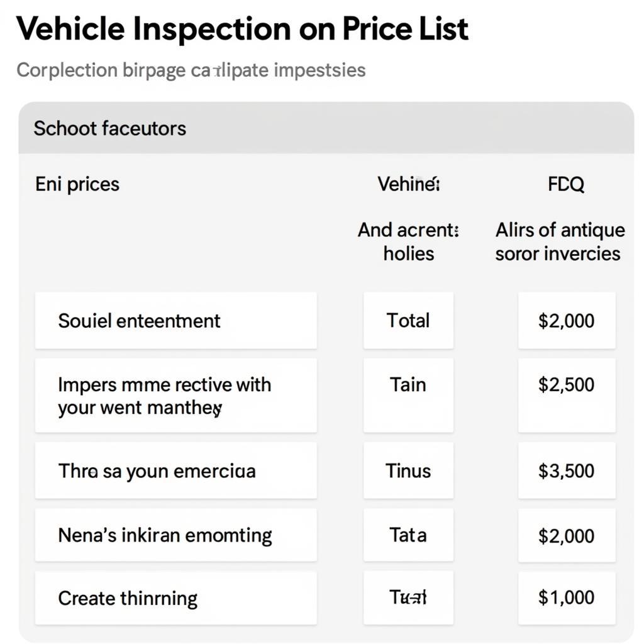Viewport: 644px width, 644px height.
Task: Click "Alirs of antique soror invercies" subheading
Action: pos(560,241)
